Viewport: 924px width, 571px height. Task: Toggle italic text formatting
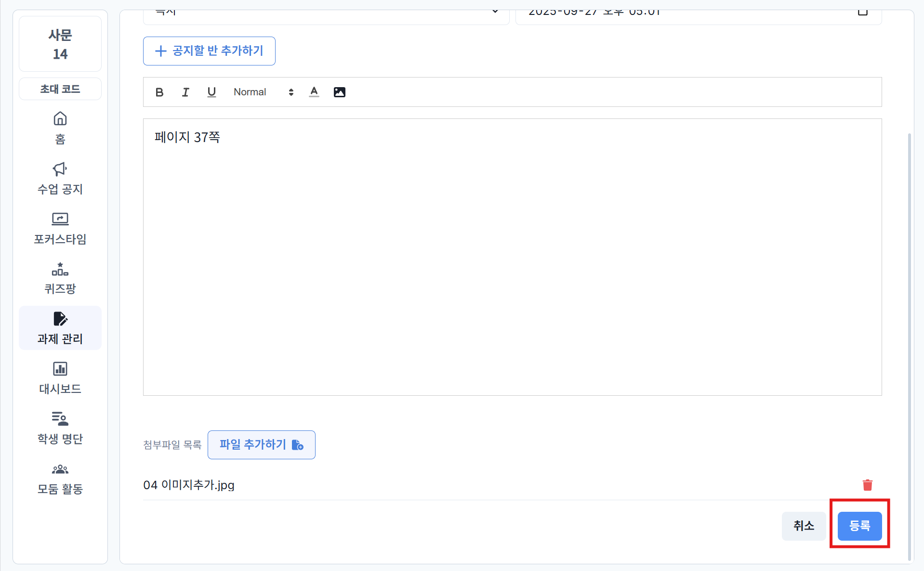(185, 92)
